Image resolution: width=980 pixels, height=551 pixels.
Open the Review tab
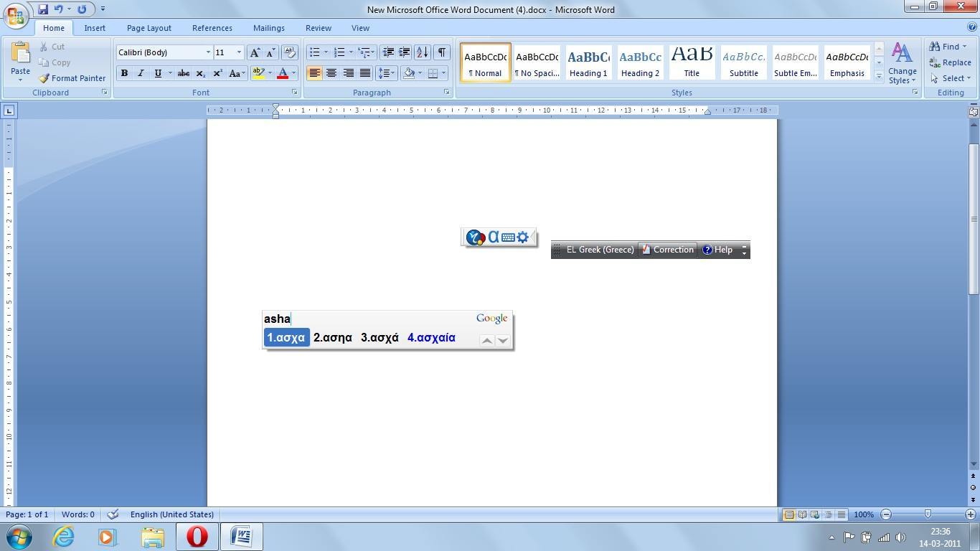[319, 28]
